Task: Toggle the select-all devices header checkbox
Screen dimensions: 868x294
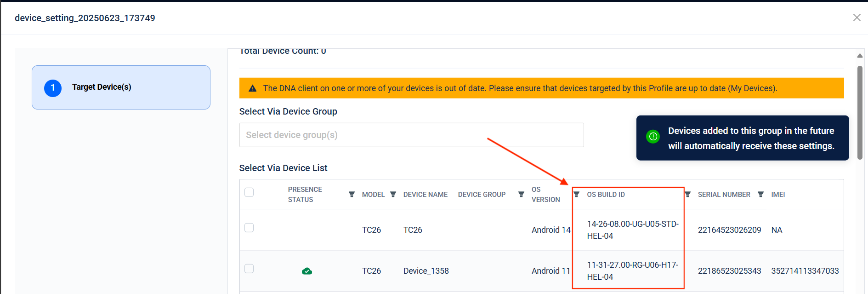Action: 249,192
